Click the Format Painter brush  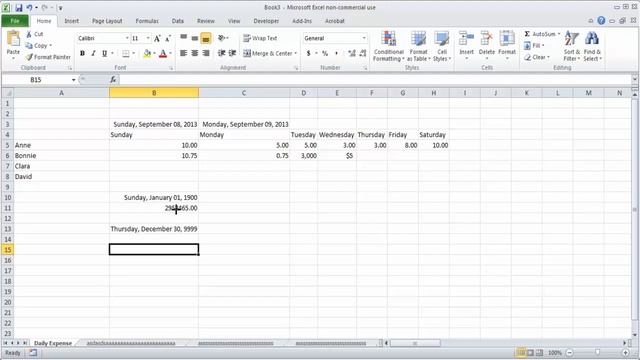[29, 57]
